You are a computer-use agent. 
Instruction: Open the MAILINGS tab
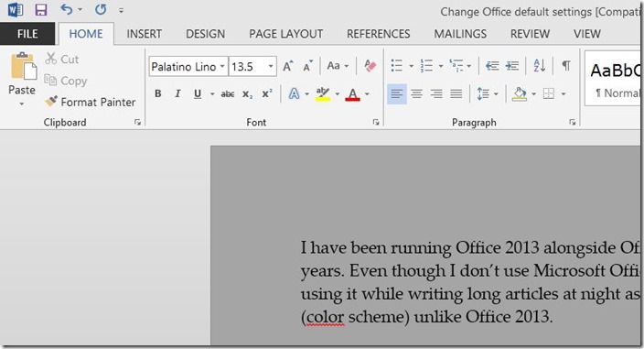tap(460, 34)
